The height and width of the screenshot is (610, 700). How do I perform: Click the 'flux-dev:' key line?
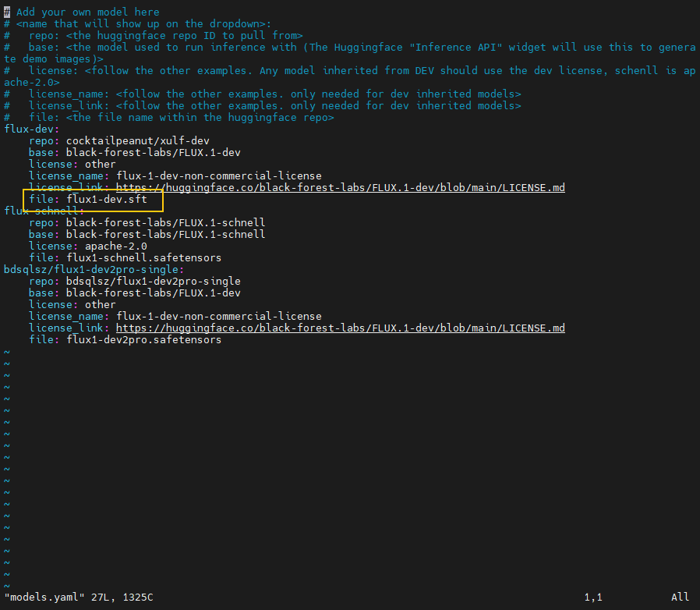(31, 129)
